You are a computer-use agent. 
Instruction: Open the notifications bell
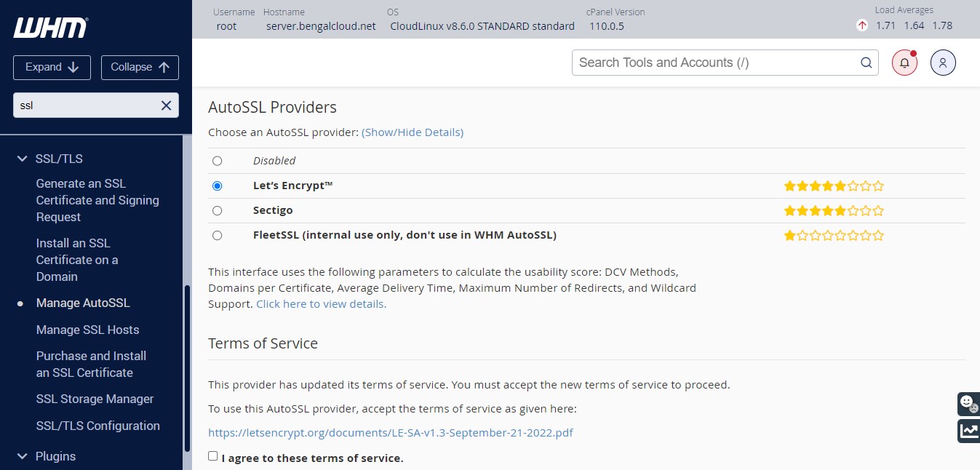(x=904, y=63)
